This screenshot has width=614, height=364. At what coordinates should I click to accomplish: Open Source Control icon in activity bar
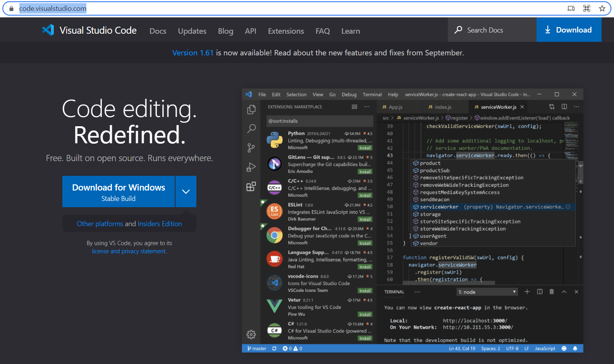pos(251,148)
